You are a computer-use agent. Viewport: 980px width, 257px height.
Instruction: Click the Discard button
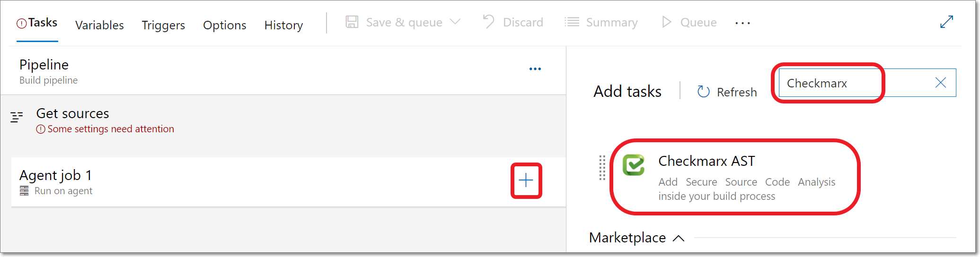(512, 22)
